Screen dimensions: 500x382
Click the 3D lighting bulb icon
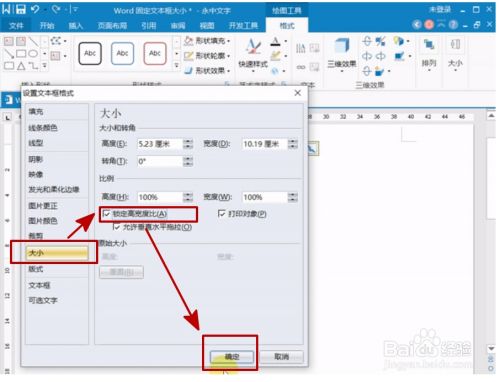coord(398,41)
